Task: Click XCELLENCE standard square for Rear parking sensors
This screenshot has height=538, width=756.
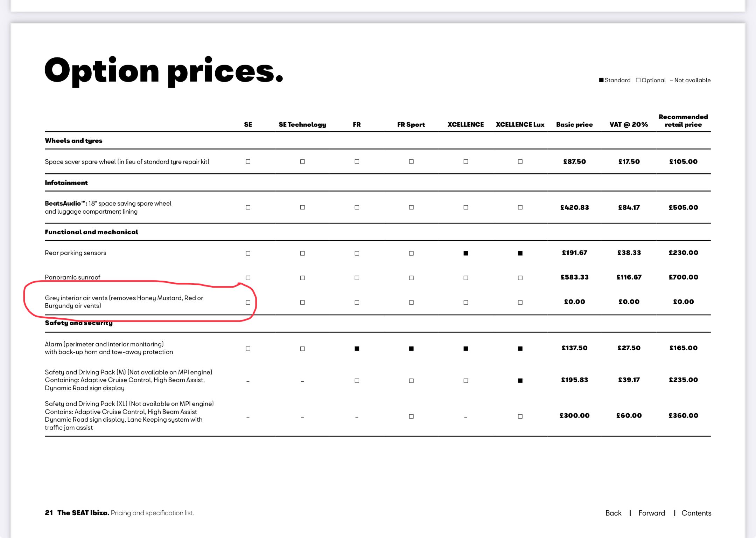Action: [x=466, y=253]
